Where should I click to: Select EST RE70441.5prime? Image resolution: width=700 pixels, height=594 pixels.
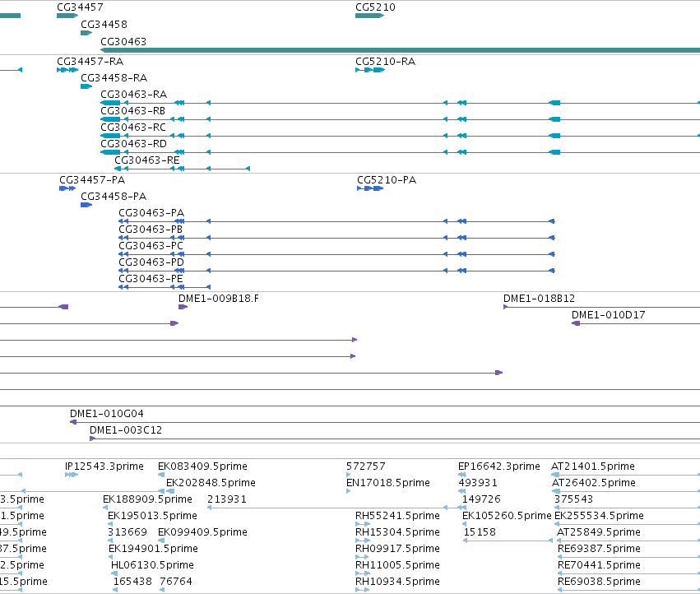click(599, 565)
